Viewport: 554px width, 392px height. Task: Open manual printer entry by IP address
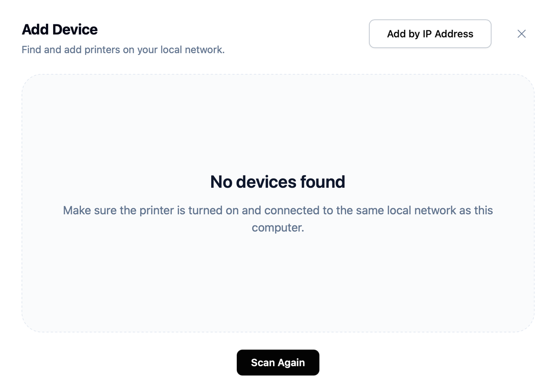point(430,34)
